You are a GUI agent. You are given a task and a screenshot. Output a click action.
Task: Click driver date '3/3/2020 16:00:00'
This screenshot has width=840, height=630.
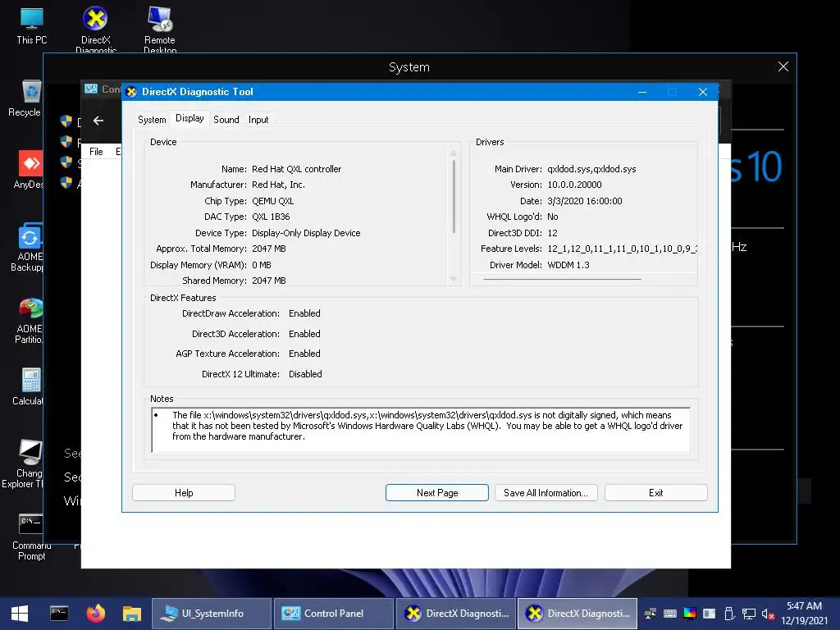(584, 201)
